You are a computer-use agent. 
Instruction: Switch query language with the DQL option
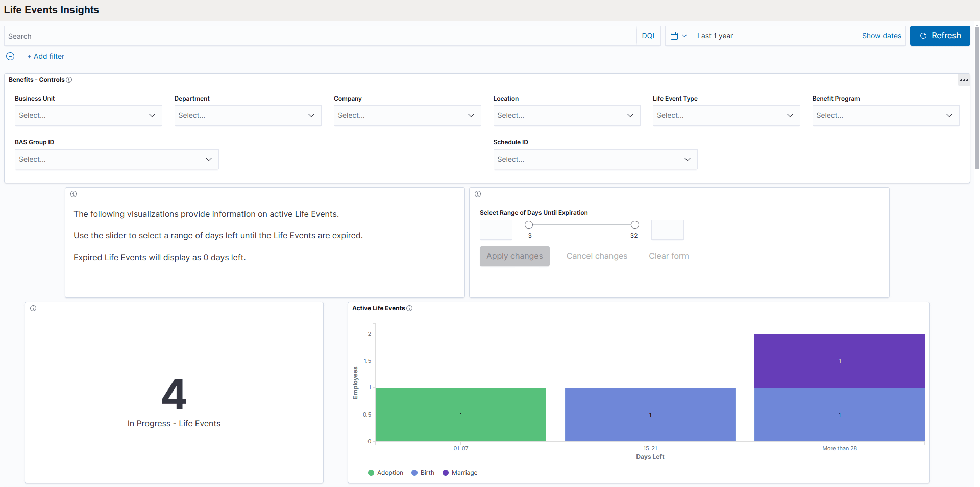pyautogui.click(x=649, y=36)
